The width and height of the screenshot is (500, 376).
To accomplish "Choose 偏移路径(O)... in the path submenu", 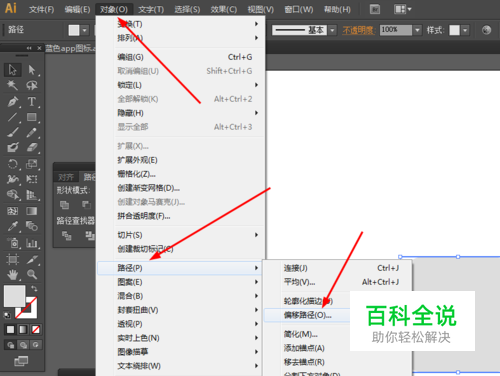I will point(307,315).
